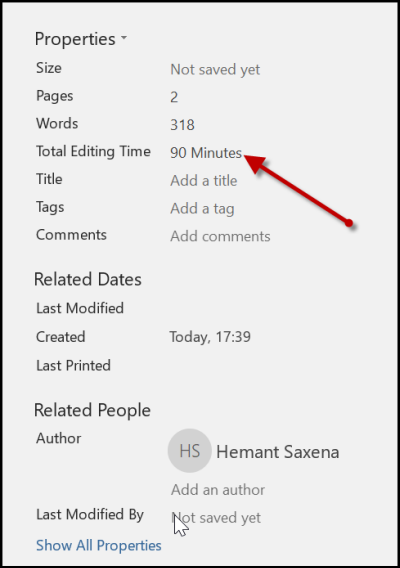Click Add a title field
Screen dimensions: 400x568
click(x=204, y=180)
